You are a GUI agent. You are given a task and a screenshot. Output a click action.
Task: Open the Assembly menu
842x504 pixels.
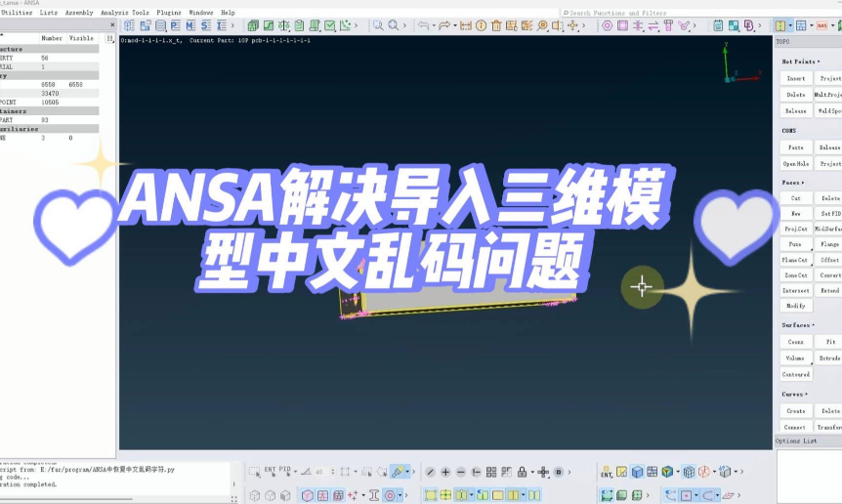pos(79,13)
